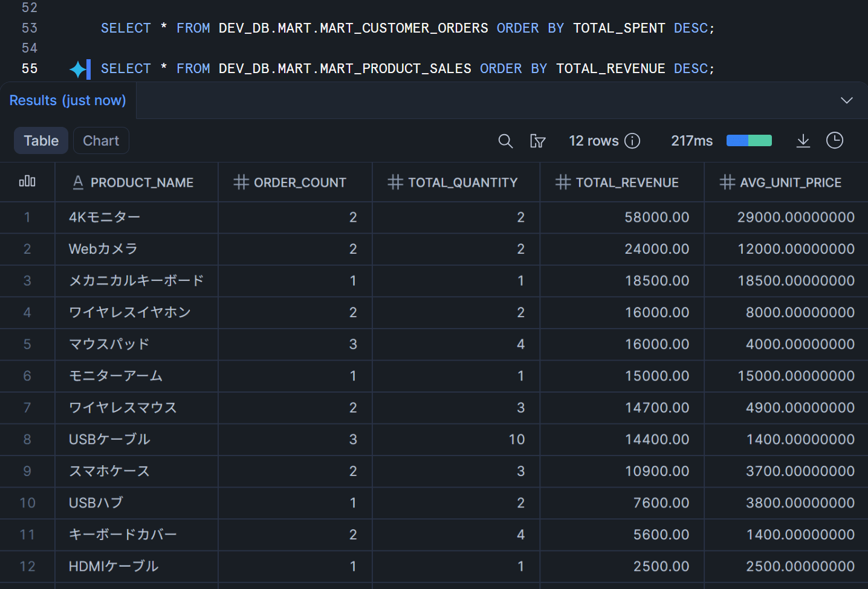Place cursor on line 53 SQL statement
Viewport: 868px width, 589px height.
click(x=407, y=28)
